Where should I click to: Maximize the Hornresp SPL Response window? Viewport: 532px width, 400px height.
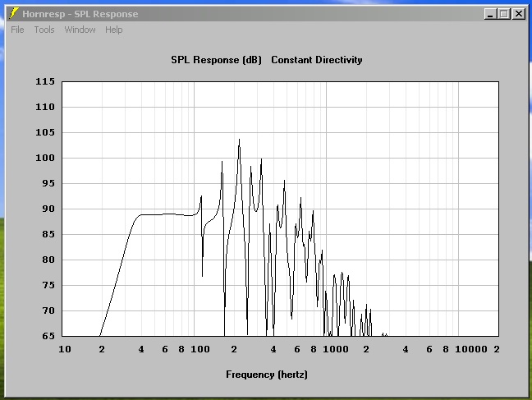point(504,14)
